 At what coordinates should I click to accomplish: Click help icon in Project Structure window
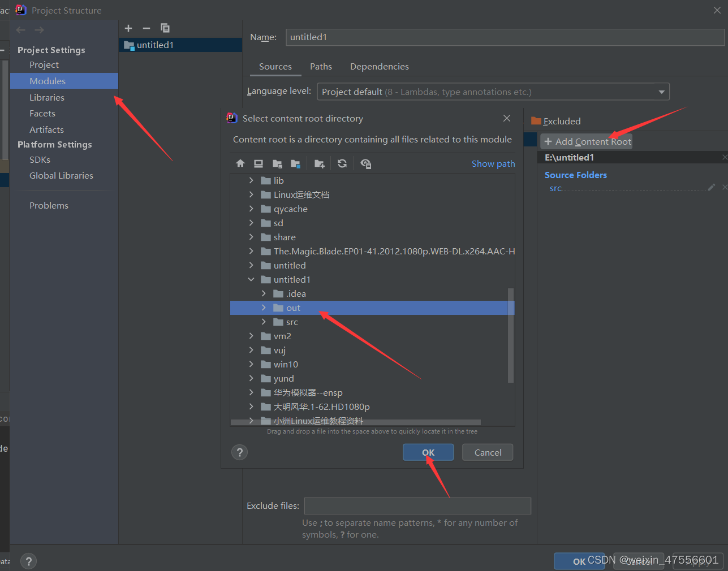coord(28,561)
